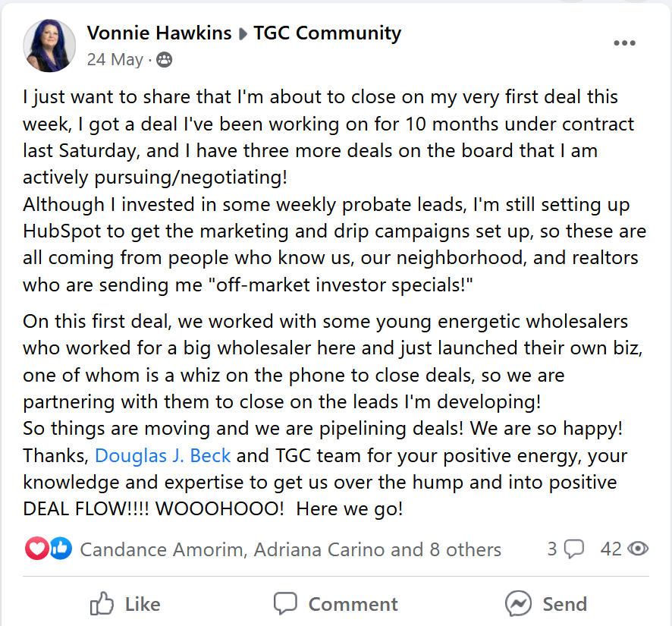Like the post with the Like button

125,604
